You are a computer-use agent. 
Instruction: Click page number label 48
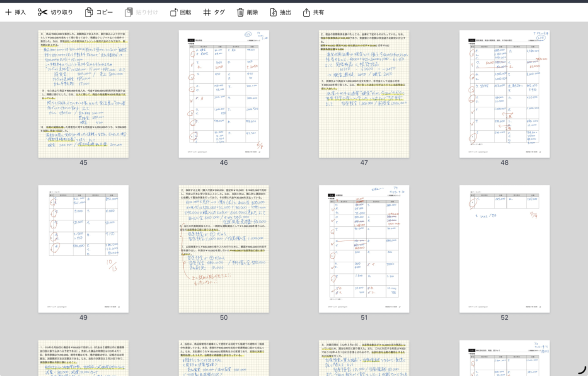click(505, 162)
